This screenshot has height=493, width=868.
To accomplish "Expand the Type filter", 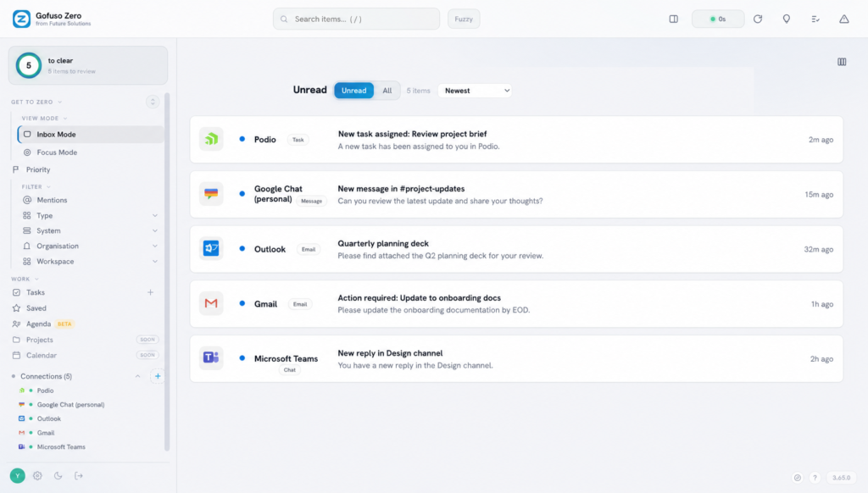I will pos(155,216).
